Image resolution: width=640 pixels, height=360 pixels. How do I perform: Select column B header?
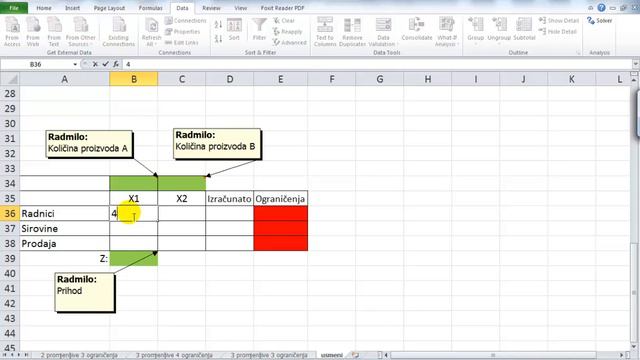point(133,79)
